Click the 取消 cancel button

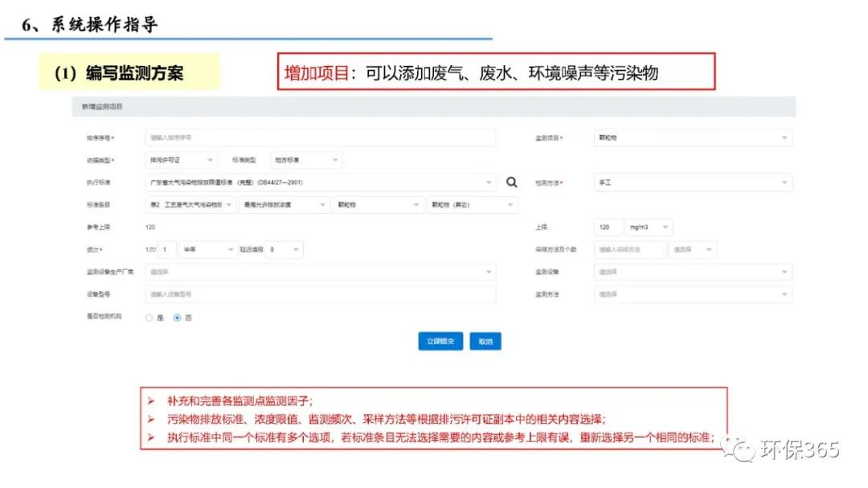(485, 341)
